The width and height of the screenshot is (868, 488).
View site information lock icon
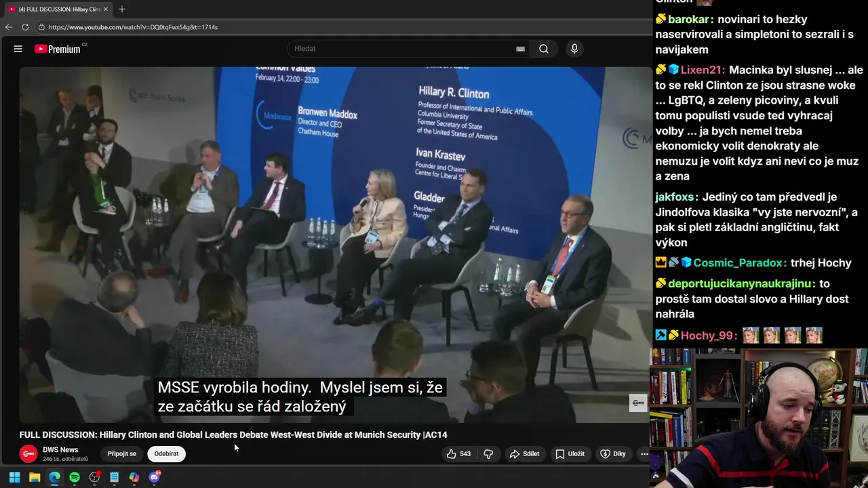[41, 27]
